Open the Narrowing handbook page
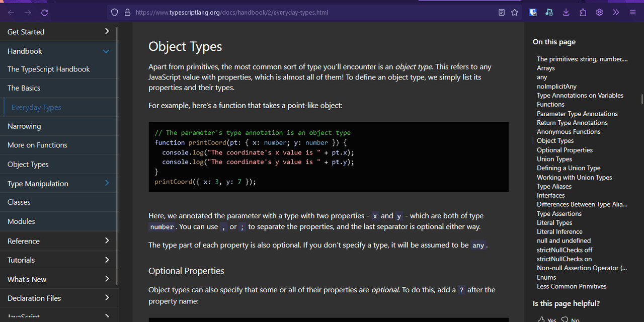The width and height of the screenshot is (644, 322). coord(24,126)
